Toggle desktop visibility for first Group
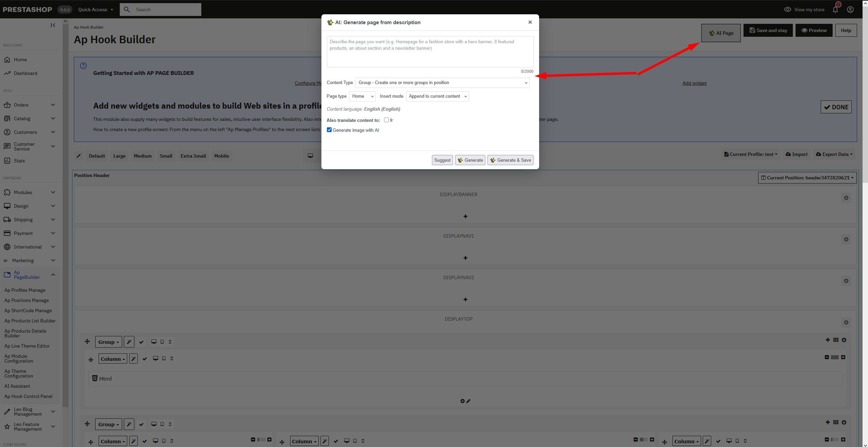The width and height of the screenshot is (868, 447). tap(154, 341)
